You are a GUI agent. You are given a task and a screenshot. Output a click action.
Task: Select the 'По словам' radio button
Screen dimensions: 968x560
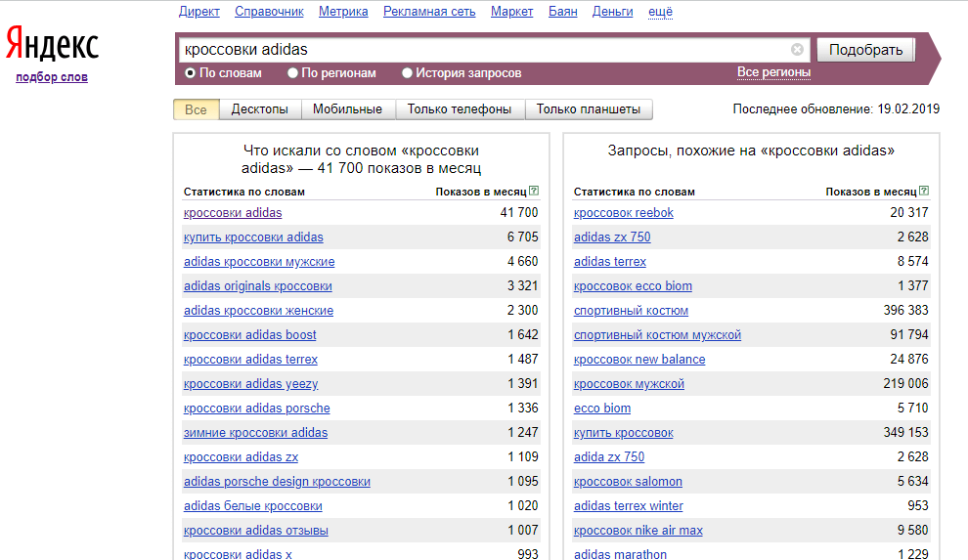[190, 73]
